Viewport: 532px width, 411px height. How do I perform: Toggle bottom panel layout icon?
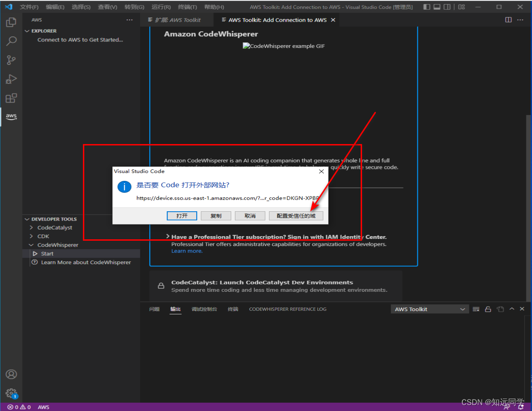437,7
